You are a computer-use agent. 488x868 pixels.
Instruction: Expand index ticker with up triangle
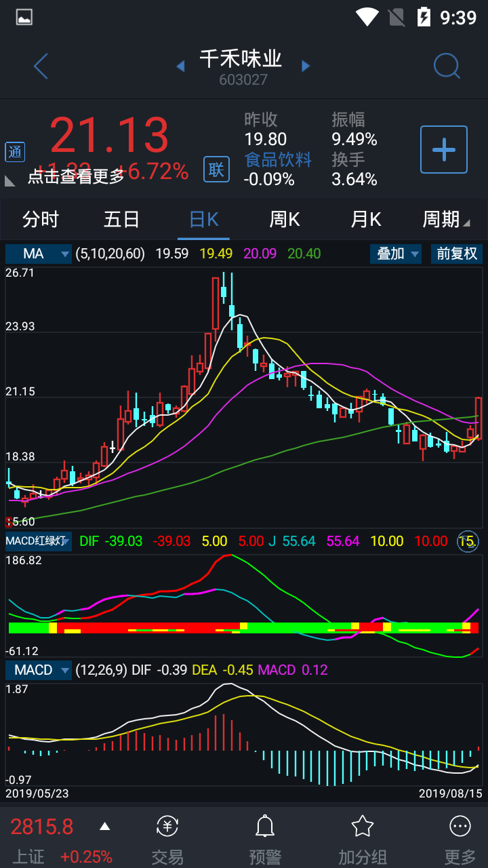(x=104, y=826)
